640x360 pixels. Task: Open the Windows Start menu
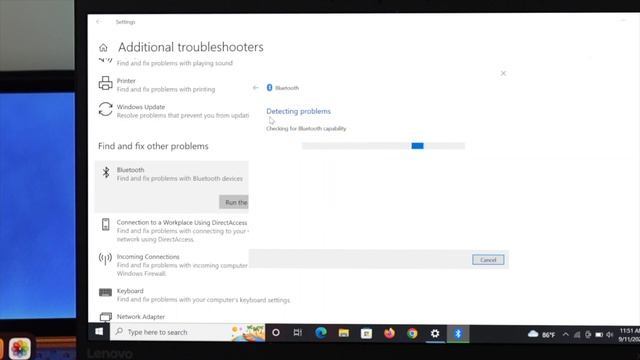99,332
